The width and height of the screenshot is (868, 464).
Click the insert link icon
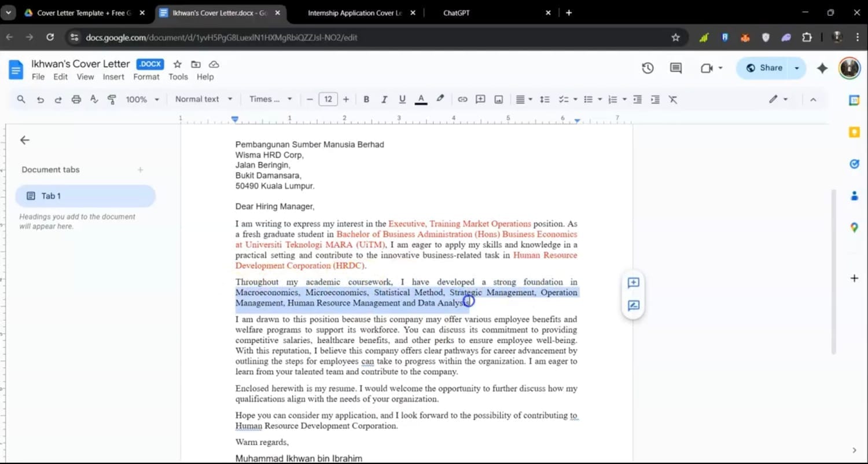[462, 100]
